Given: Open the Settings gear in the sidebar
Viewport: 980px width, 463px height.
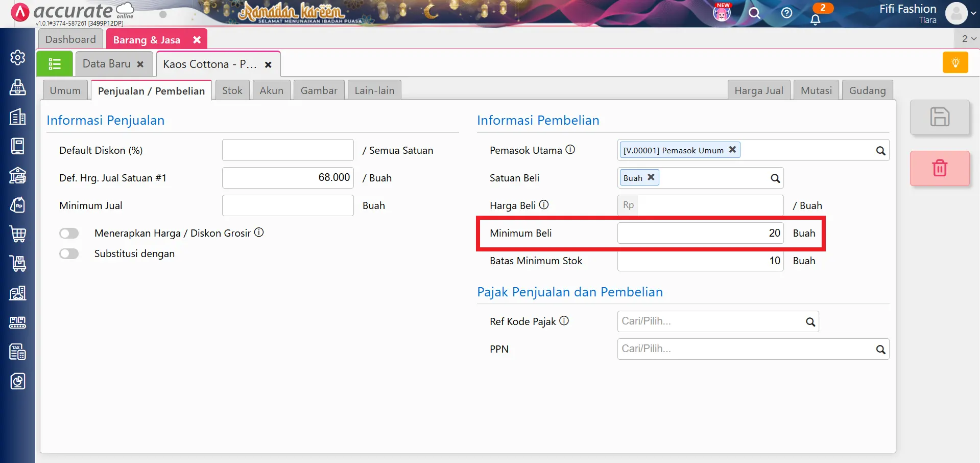Looking at the screenshot, I should (x=17, y=58).
